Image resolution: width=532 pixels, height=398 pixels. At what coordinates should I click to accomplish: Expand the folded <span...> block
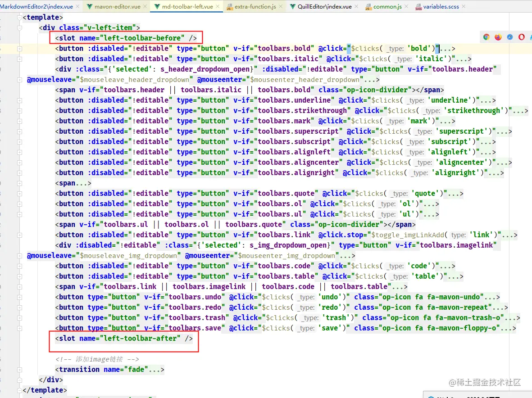click(x=81, y=183)
